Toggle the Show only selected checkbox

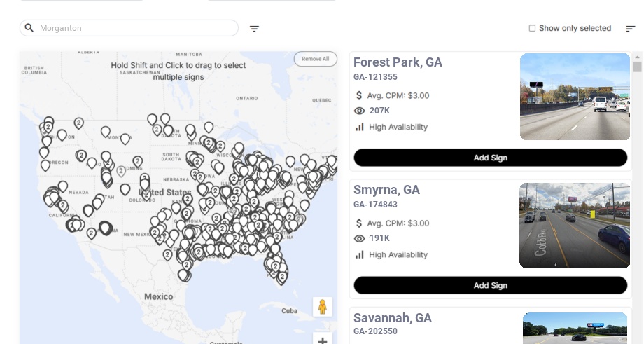pos(532,28)
